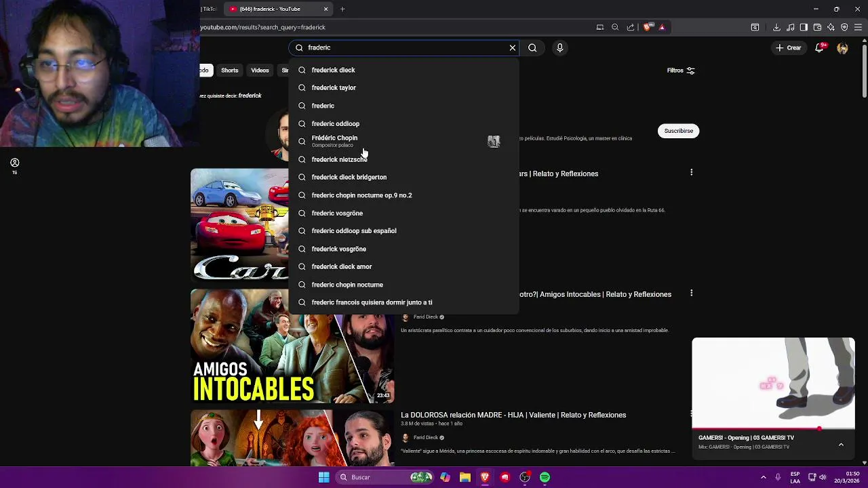Close the fraderick YouTube browser tab

(x=325, y=9)
